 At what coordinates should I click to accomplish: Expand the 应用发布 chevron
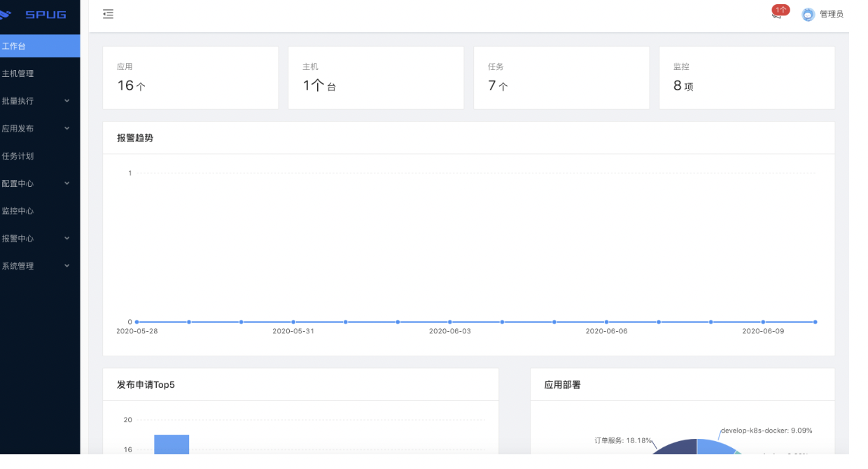(67, 129)
